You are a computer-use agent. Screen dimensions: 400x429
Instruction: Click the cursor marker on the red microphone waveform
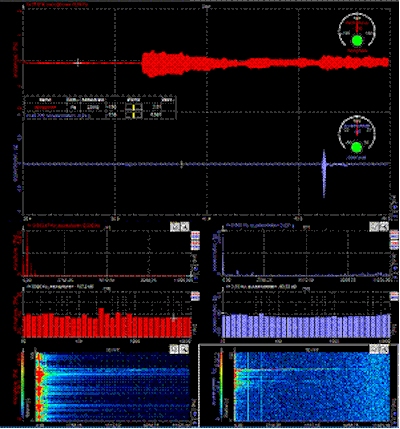(x=78, y=62)
